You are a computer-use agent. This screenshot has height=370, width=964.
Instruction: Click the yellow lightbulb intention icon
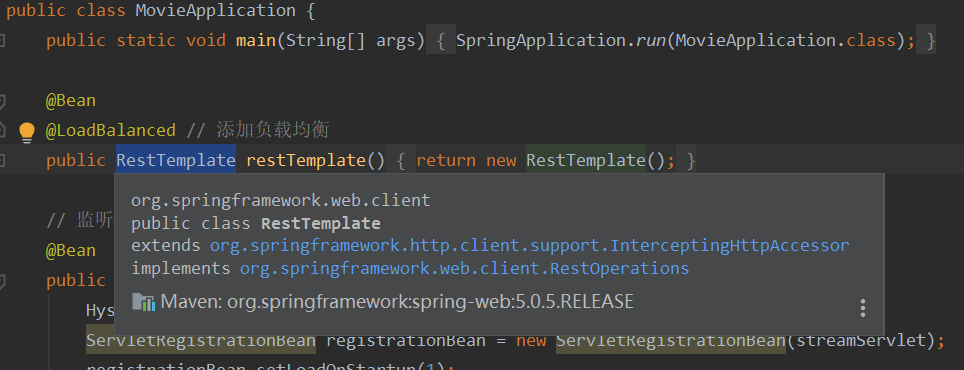26,132
